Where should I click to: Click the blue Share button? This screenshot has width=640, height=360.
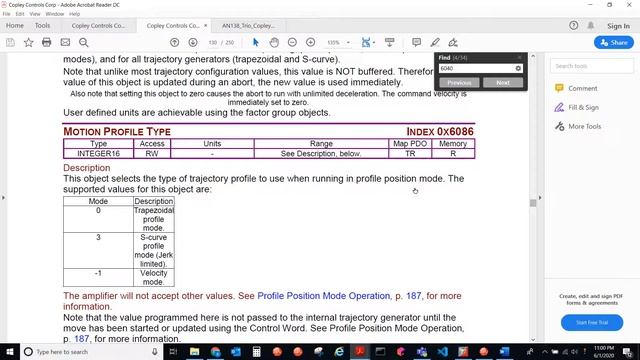(x=614, y=42)
